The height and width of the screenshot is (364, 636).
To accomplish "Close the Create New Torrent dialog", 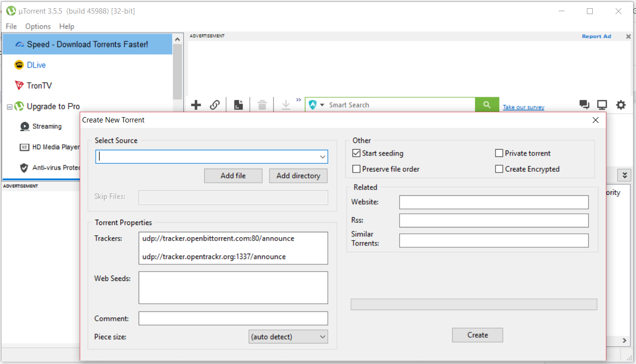I will coord(596,120).
